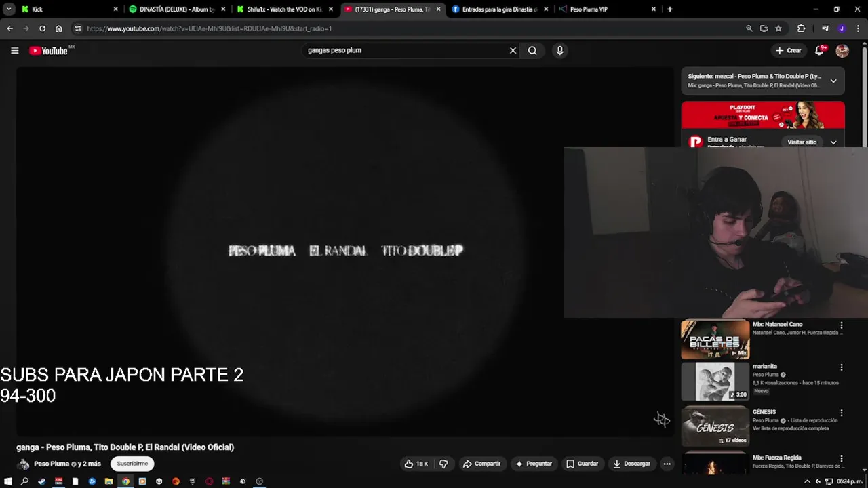Image resolution: width=868 pixels, height=488 pixels.
Task: Open the Peso Pluma channel avatar
Action: (x=23, y=464)
